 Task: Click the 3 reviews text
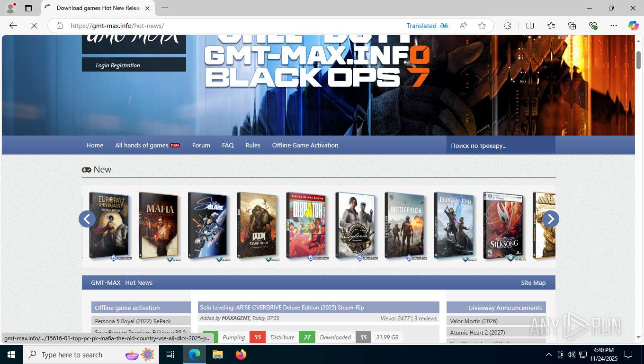point(425,318)
